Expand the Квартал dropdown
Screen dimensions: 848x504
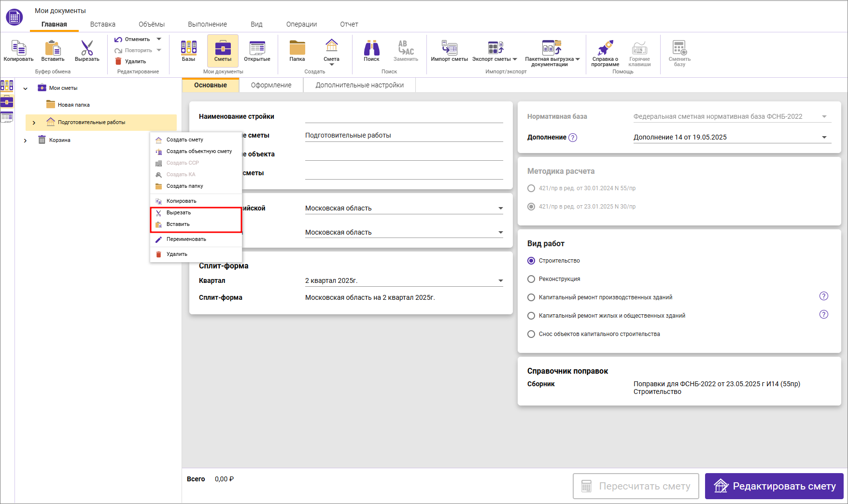coord(500,281)
